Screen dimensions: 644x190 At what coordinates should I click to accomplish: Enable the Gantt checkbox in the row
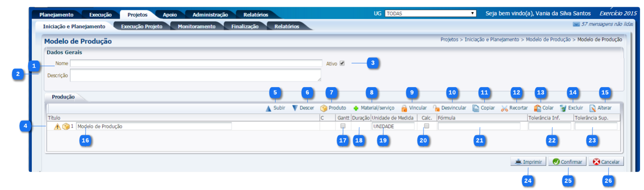(343, 126)
